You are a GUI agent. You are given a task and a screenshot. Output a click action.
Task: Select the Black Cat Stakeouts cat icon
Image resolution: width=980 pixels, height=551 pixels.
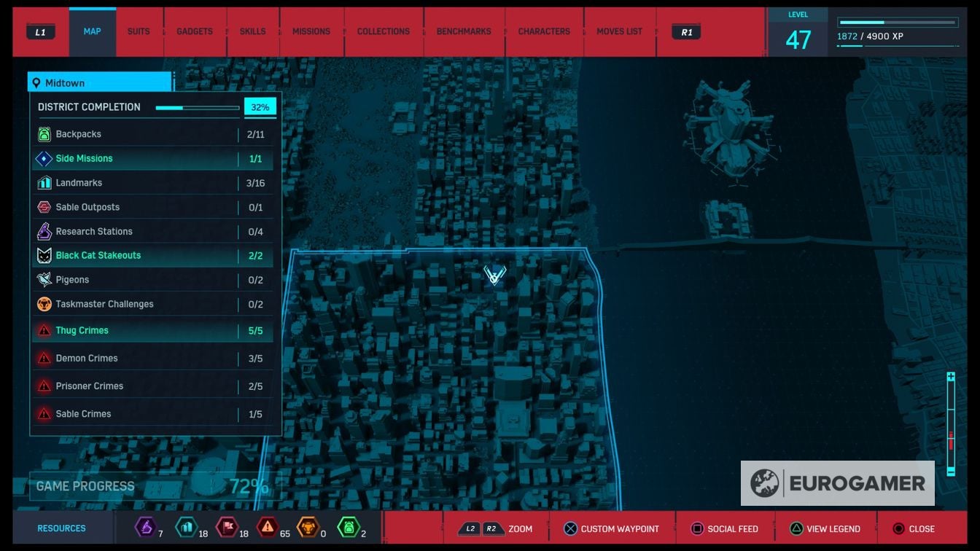pos(44,256)
